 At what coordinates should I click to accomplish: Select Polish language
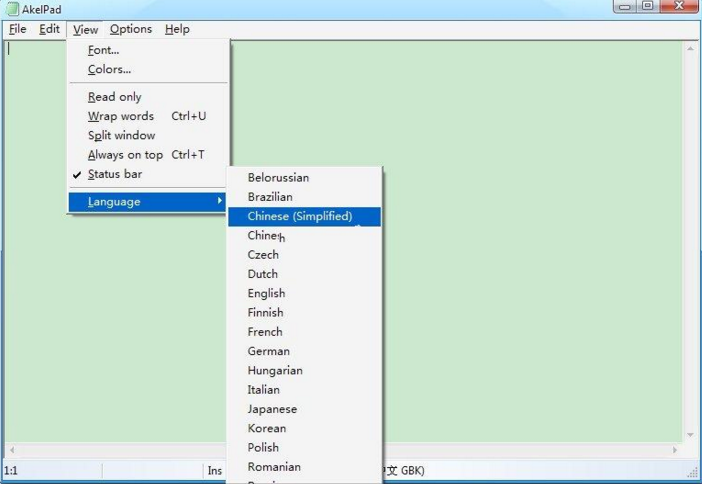click(304, 447)
